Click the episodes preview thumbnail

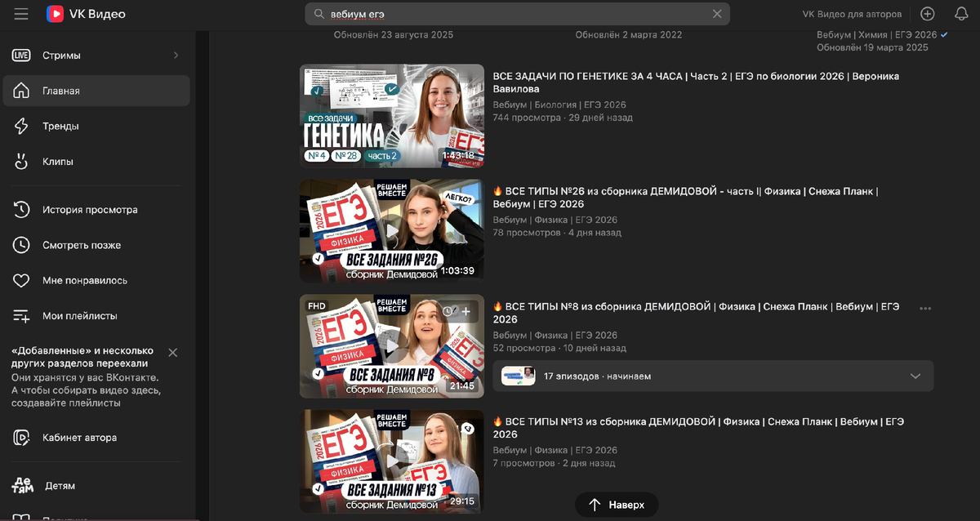pyautogui.click(x=519, y=376)
